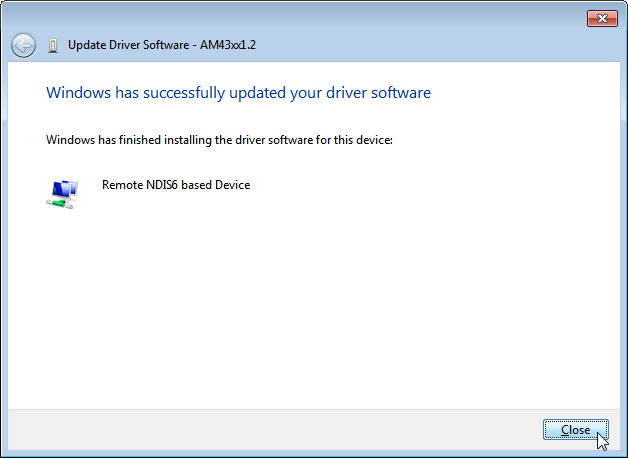The width and height of the screenshot is (628, 458).
Task: Click blank white area below the device name
Action: 300,300
